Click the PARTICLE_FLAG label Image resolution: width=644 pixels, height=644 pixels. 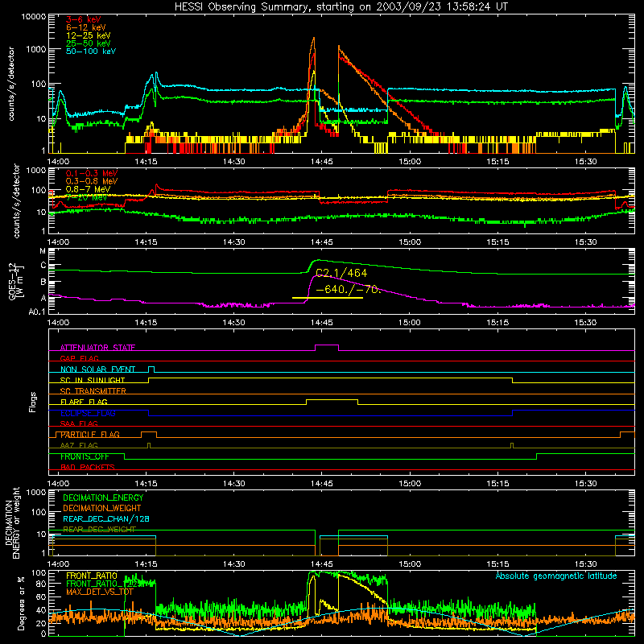tap(90, 434)
